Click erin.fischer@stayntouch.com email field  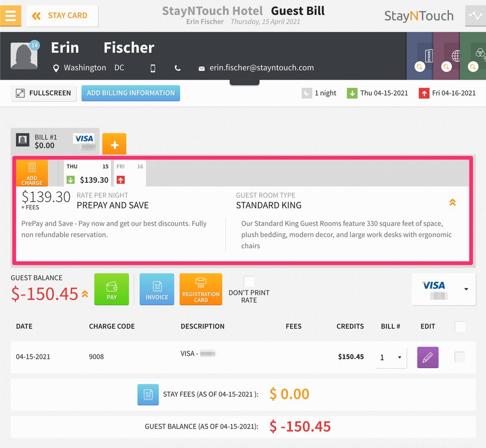point(261,68)
